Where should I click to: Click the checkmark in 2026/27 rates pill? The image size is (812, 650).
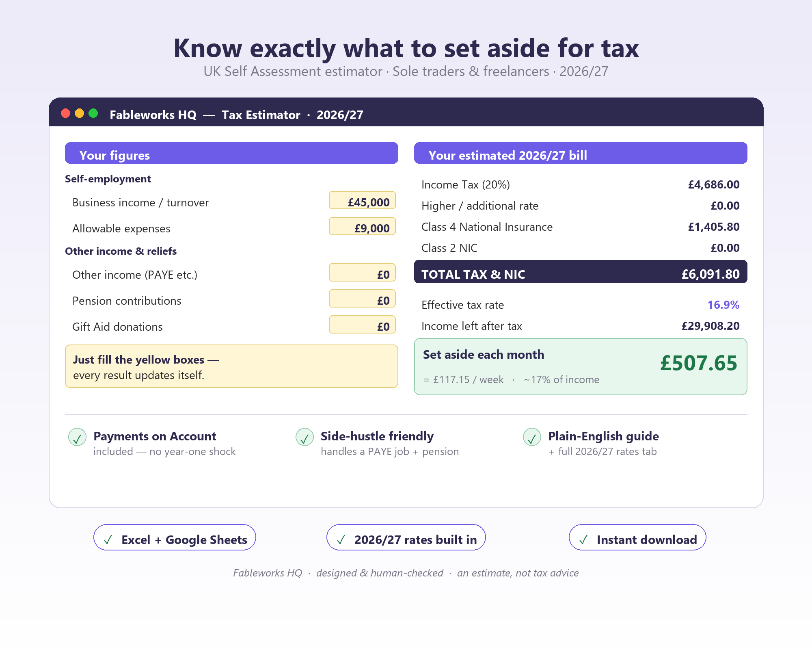click(x=341, y=540)
